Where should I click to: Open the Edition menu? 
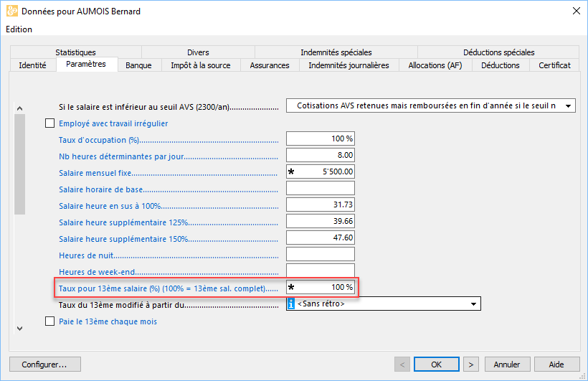(19, 29)
